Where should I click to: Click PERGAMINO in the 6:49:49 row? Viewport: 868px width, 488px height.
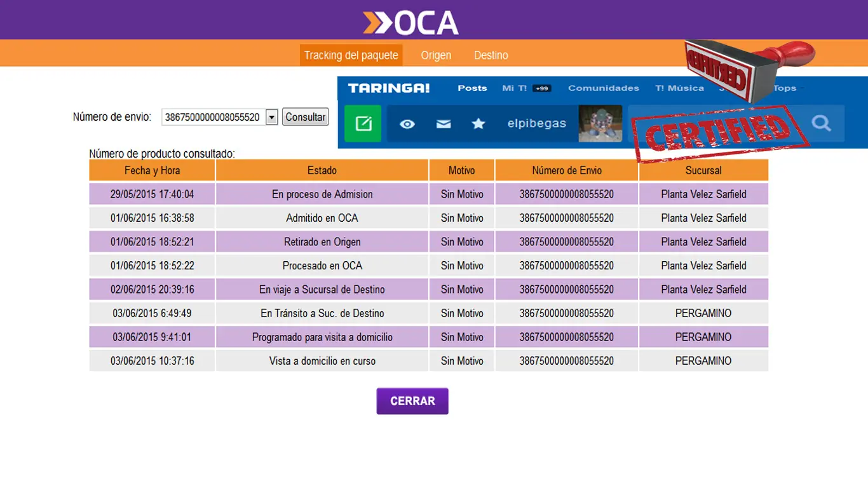coord(703,313)
